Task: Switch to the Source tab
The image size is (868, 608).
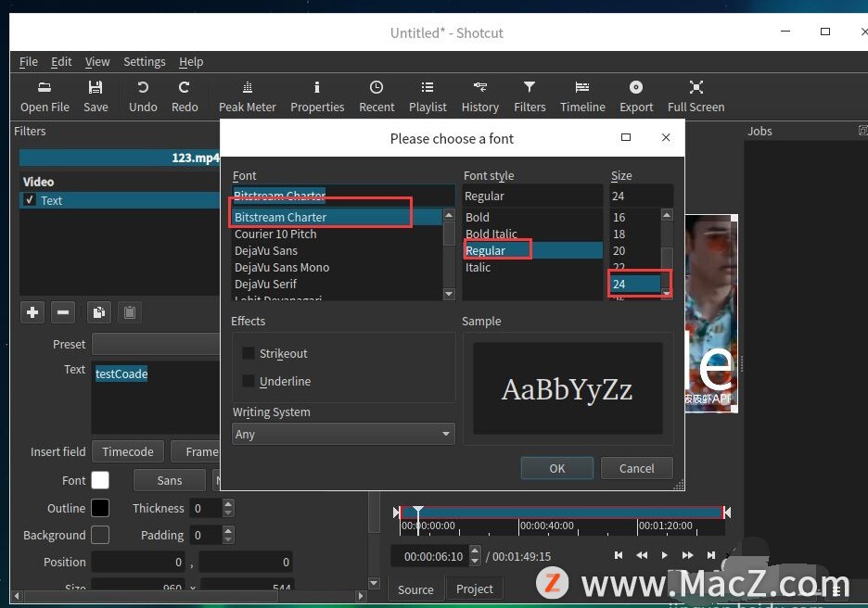Action: 415,589
